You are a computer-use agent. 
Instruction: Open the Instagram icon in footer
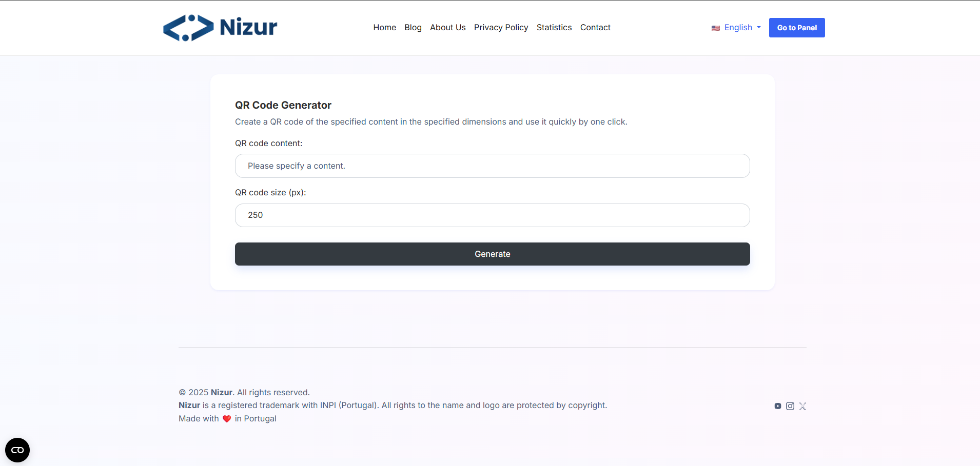click(x=790, y=406)
